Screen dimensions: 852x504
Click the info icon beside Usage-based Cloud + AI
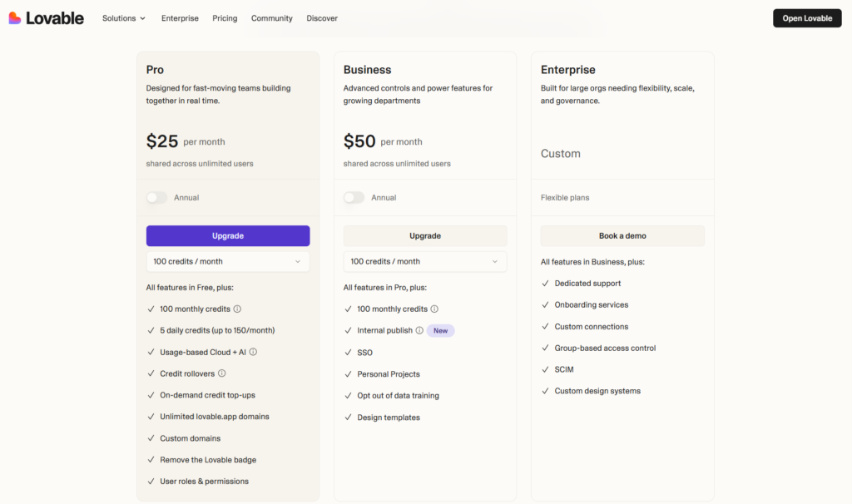(252, 351)
